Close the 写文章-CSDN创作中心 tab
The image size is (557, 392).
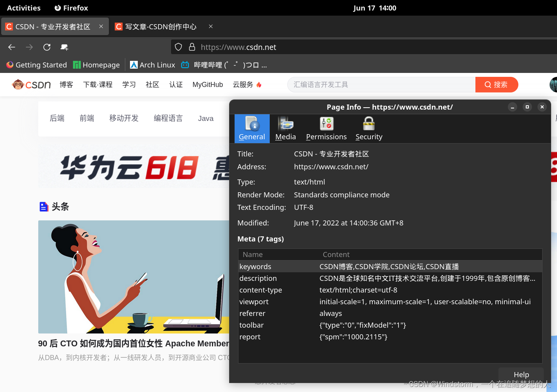point(211,27)
